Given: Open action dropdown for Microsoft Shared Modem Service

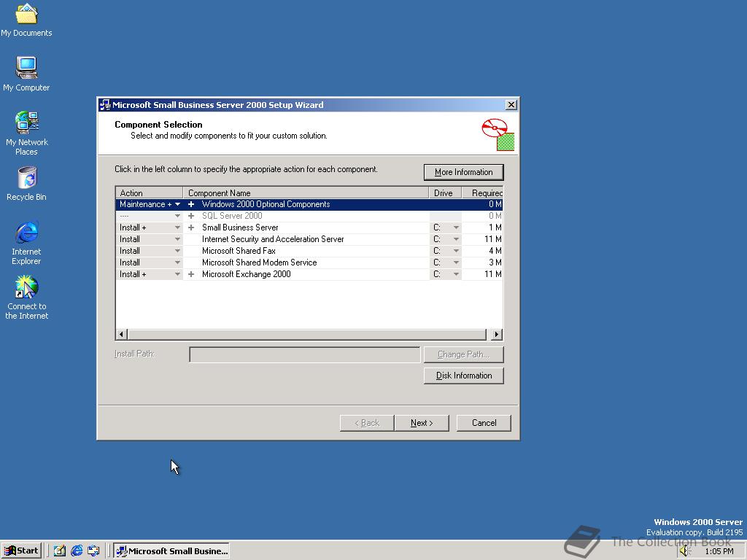Looking at the screenshot, I should point(177,262).
